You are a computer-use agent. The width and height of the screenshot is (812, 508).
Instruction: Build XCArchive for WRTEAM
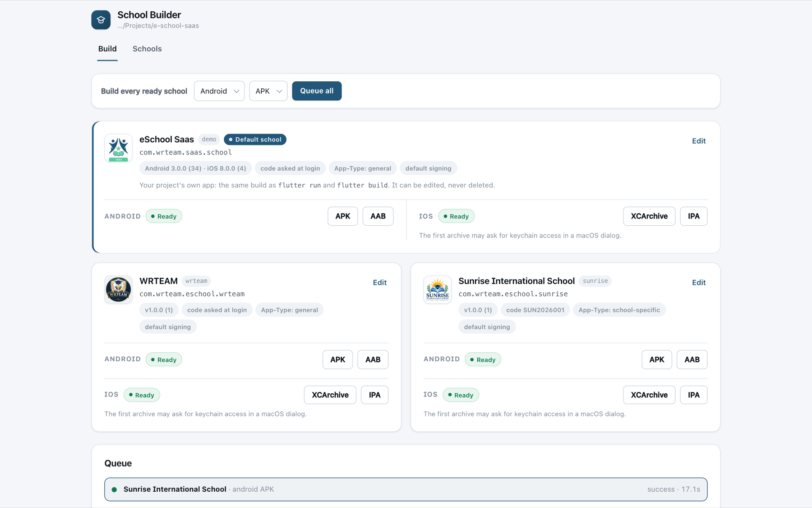click(x=330, y=395)
